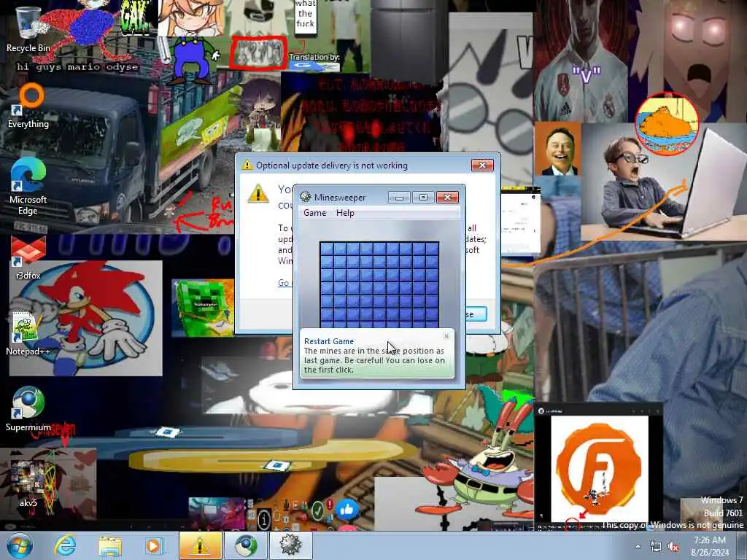This screenshot has width=747, height=560.
Task: Launch Supermium from the desktop
Action: point(28,408)
